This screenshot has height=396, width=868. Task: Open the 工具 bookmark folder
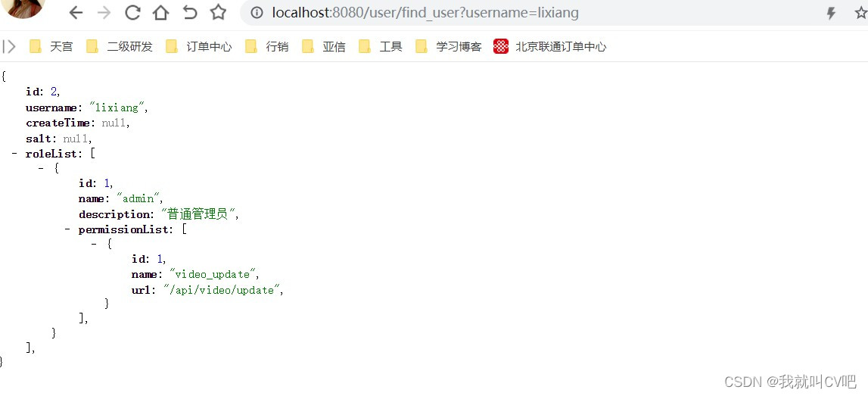tap(381, 46)
